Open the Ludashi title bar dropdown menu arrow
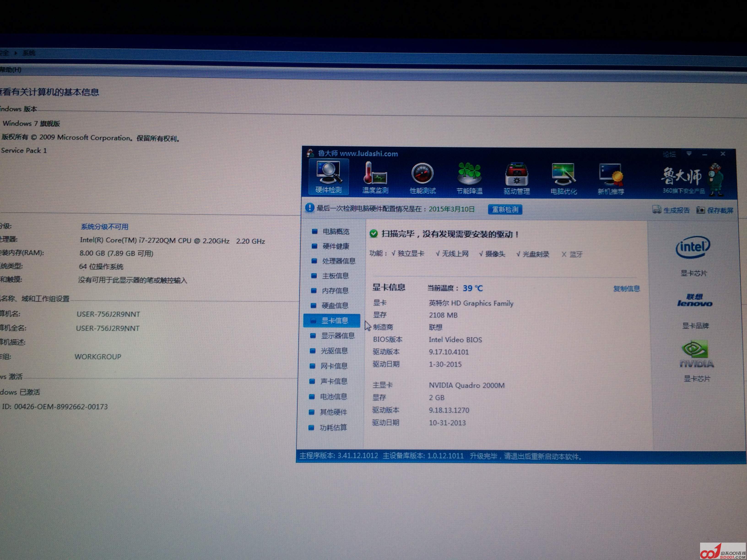 point(689,153)
